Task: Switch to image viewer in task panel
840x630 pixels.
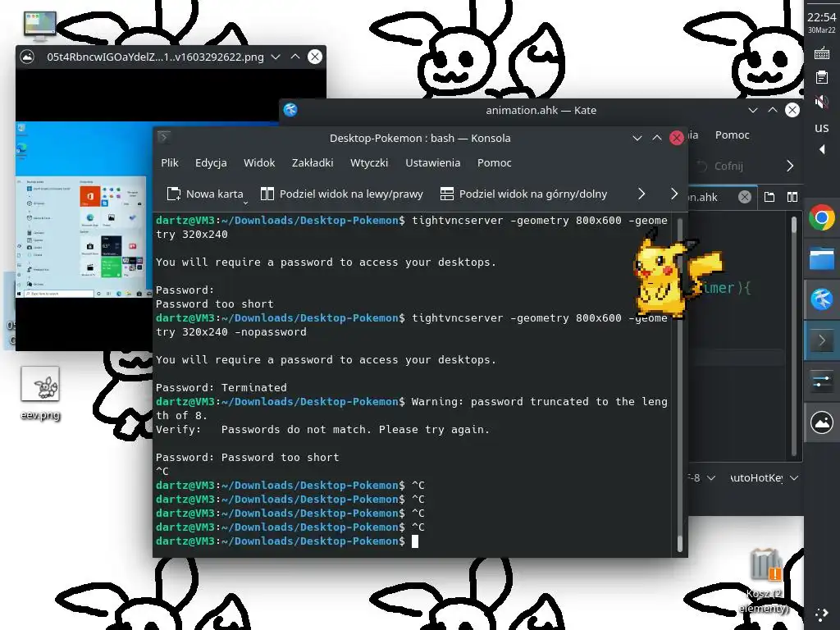Action: pyautogui.click(x=822, y=422)
